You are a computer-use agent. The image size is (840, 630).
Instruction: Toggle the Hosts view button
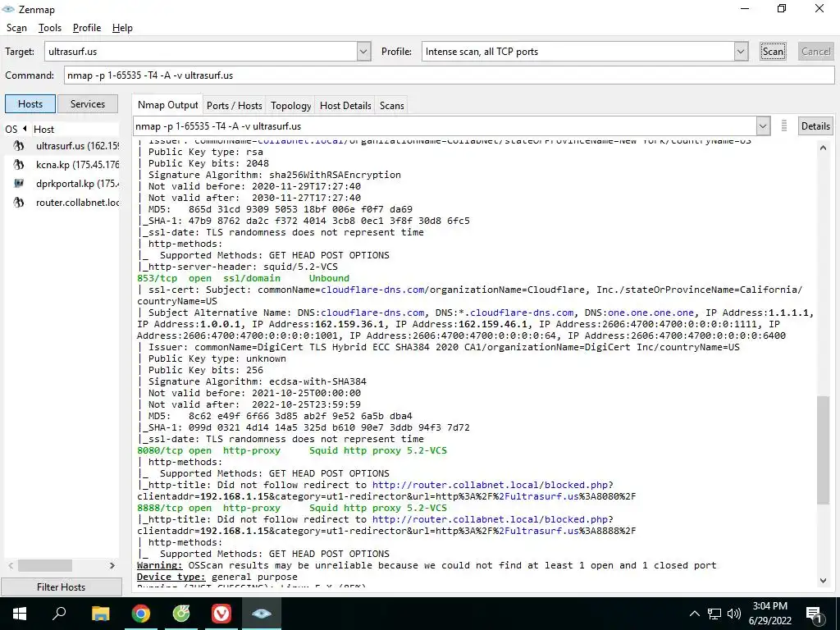point(30,104)
